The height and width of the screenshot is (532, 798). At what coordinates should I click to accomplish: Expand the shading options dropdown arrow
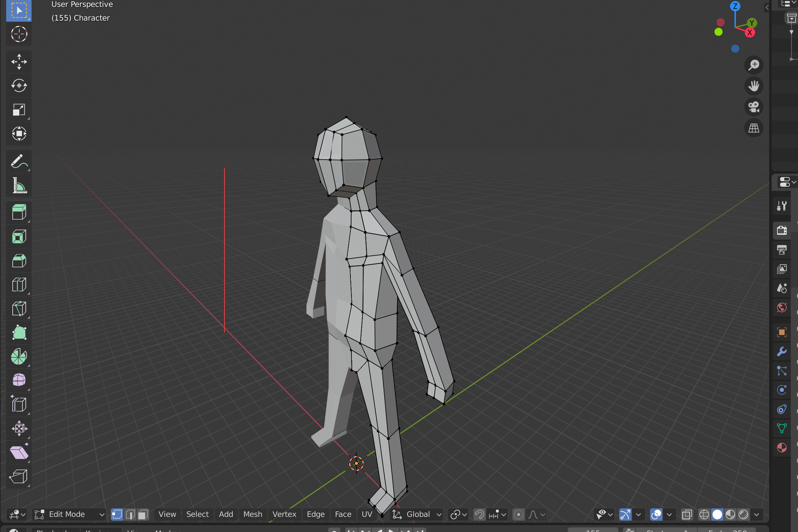click(756, 514)
